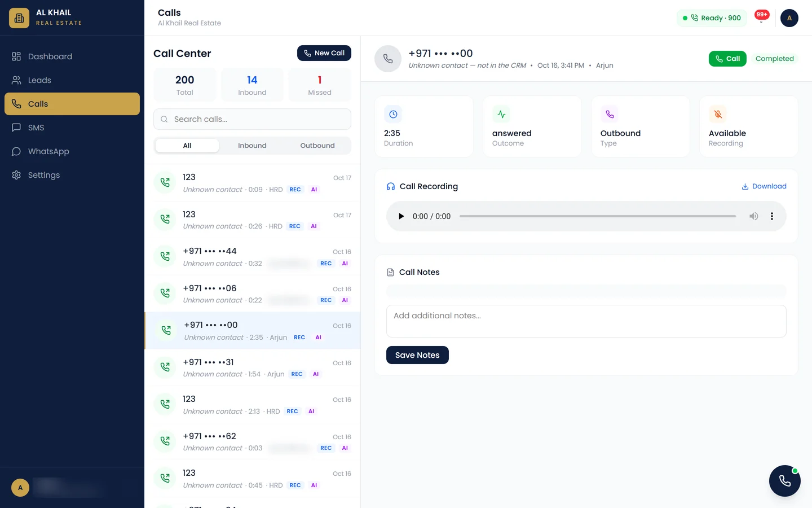Click outgoing call icon for ••31 entry
Screen dimensions: 812x508
tap(165, 367)
